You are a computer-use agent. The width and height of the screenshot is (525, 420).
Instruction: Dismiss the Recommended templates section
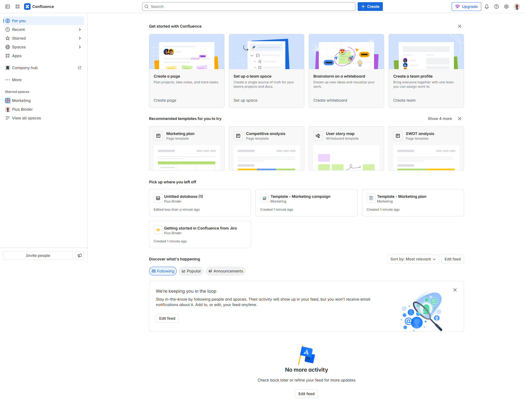(460, 119)
